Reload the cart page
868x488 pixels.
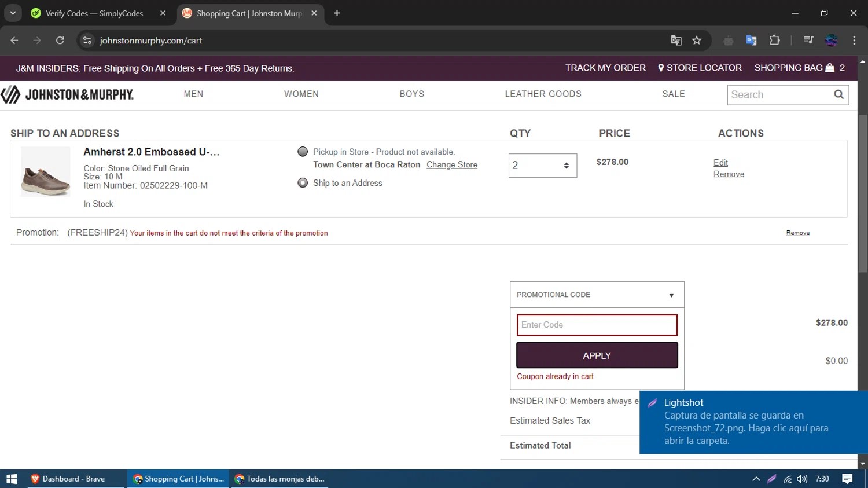(x=60, y=41)
